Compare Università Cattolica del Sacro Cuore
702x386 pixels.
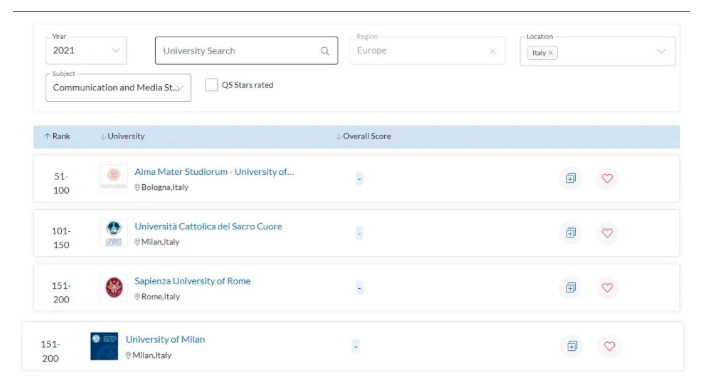coord(571,233)
